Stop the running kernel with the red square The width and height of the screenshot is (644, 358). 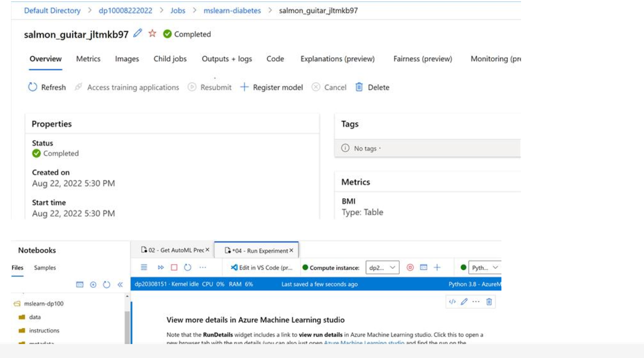pyautogui.click(x=174, y=268)
